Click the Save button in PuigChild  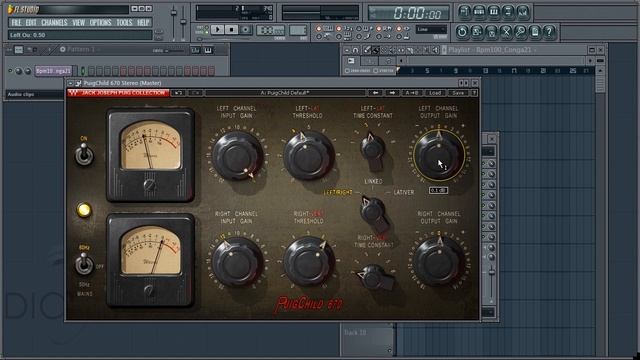pyautogui.click(x=458, y=93)
